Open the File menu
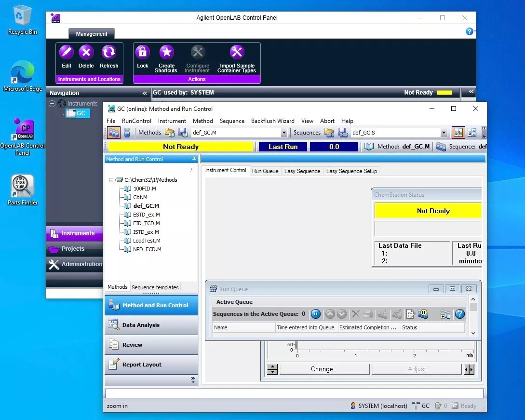Image resolution: width=525 pixels, height=420 pixels. [x=111, y=121]
